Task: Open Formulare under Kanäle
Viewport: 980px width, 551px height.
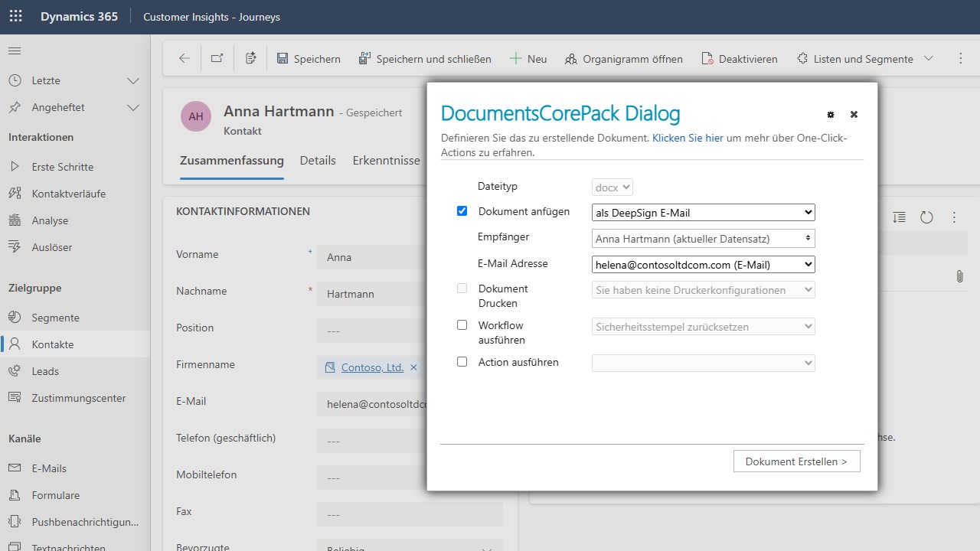Action: coord(75,495)
